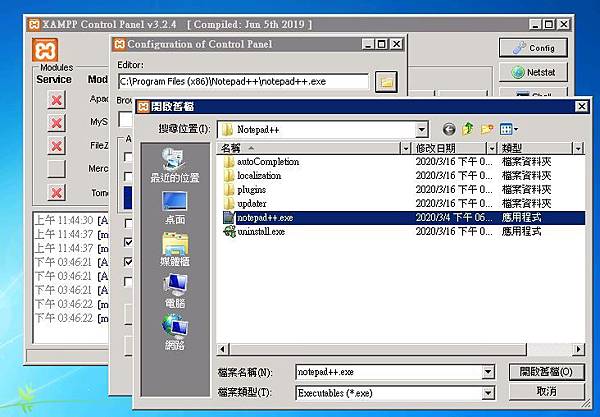Screen dimensions: 600x417
Task: Toggle FileZilla service red X button
Action: point(56,146)
